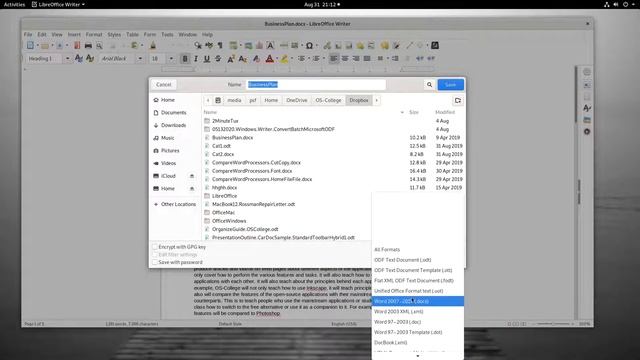
Task: Click Print Preview icon in Writer toolbar
Action: [x=99, y=46]
